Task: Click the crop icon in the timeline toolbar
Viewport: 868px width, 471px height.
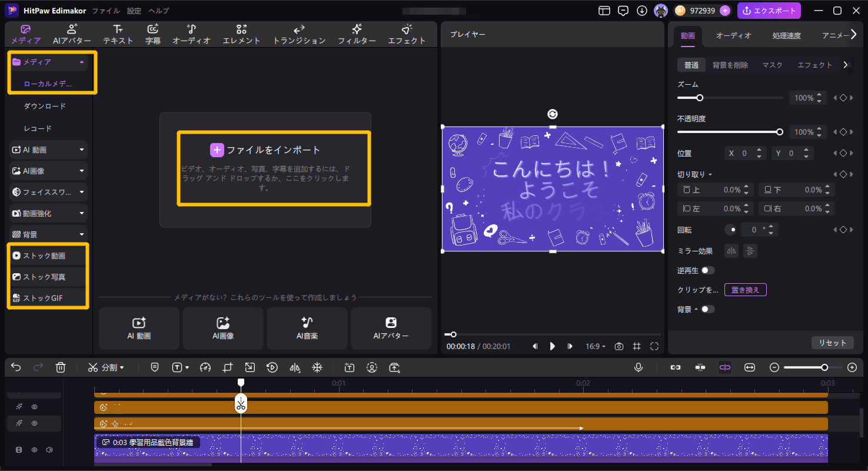Action: click(x=229, y=367)
